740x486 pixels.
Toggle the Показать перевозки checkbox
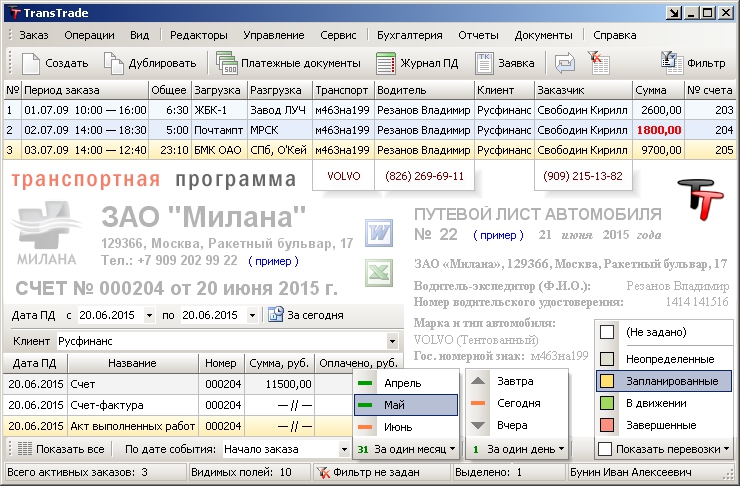607,448
